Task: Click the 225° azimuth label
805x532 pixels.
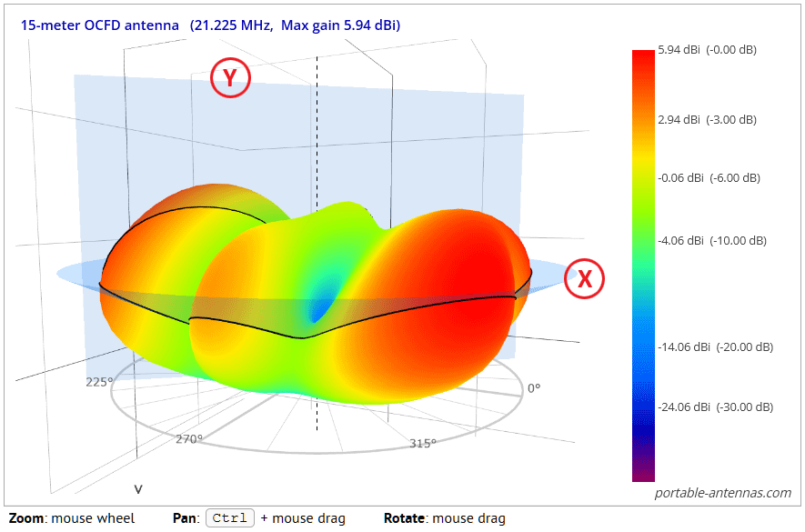Action: (x=99, y=382)
